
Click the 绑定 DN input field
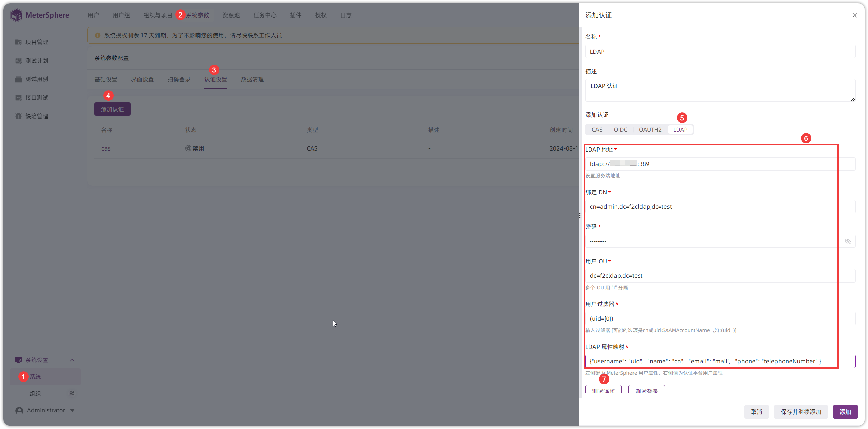(x=720, y=207)
